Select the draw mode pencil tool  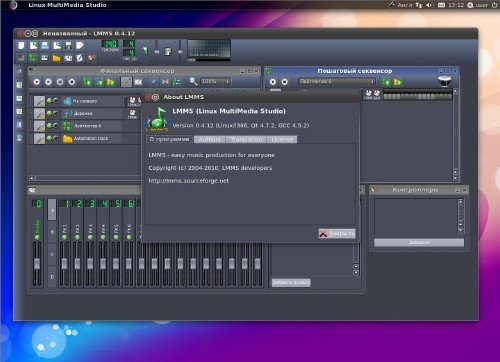(x=126, y=82)
